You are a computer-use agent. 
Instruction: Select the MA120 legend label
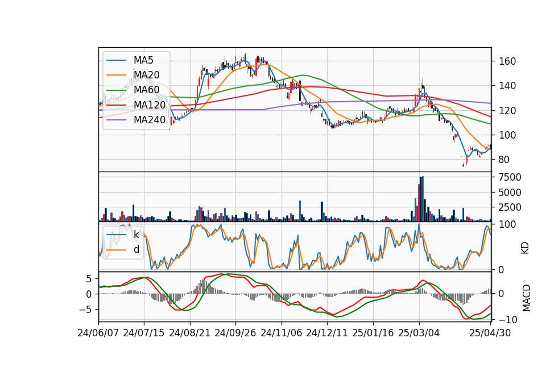click(150, 105)
